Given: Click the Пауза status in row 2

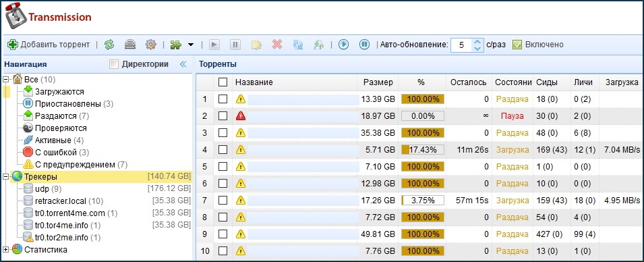Looking at the screenshot, I should tap(512, 116).
